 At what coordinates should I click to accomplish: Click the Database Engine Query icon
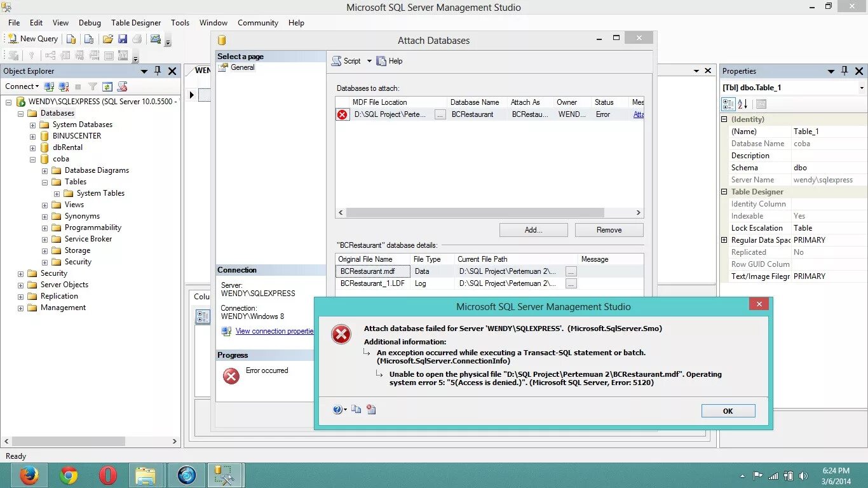tap(71, 39)
